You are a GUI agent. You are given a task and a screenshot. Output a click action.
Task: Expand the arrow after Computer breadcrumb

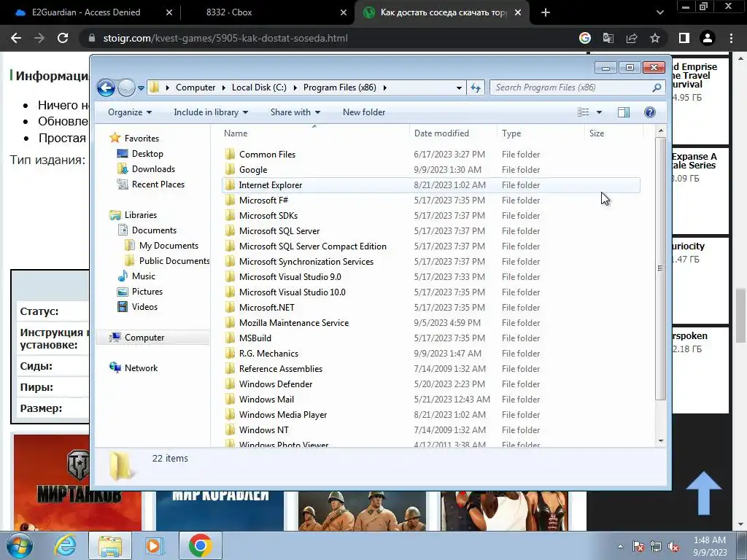click(x=223, y=87)
